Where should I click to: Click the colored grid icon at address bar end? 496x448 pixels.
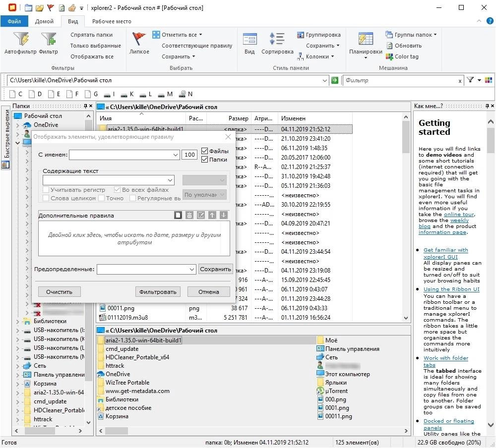[489, 80]
